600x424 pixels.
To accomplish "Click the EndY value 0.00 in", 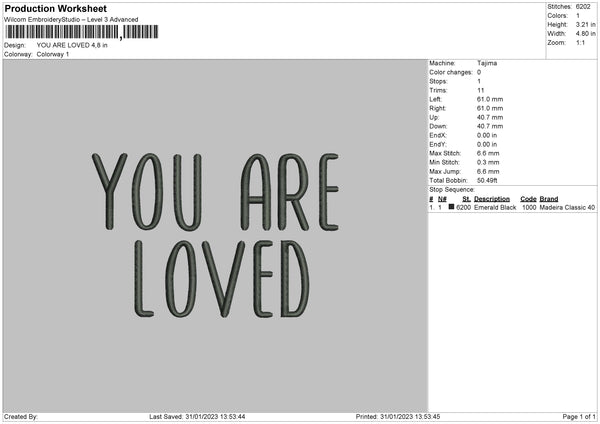I will pyautogui.click(x=487, y=145).
